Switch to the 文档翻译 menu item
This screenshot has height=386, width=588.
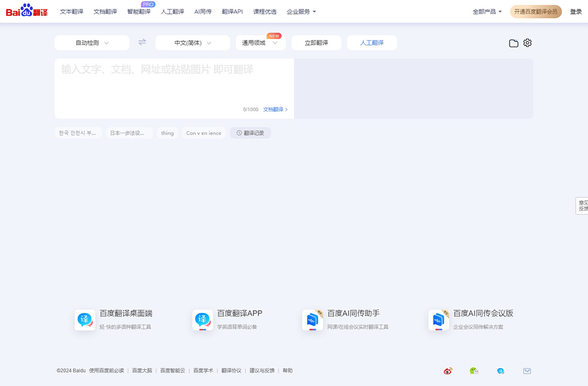(105, 11)
